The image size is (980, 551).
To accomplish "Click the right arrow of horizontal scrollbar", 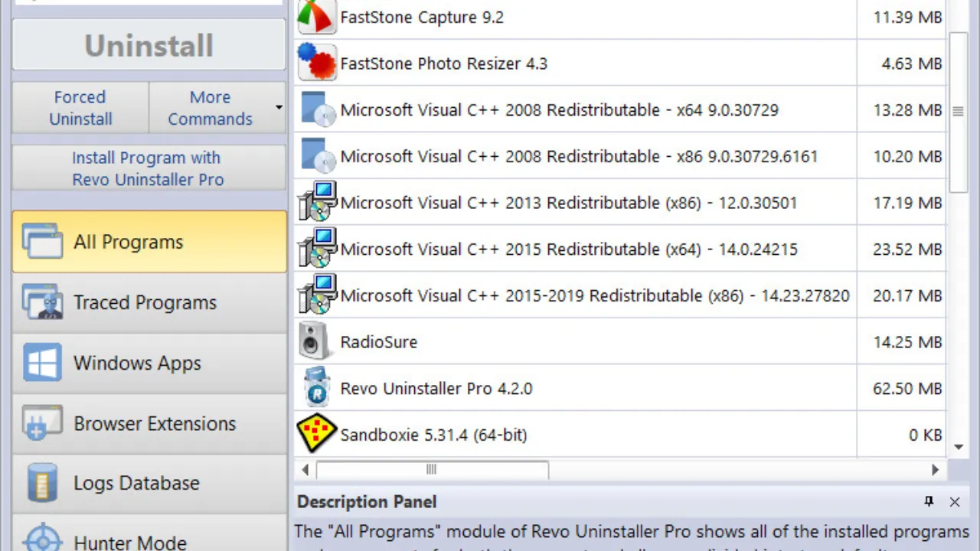I will [x=935, y=469].
